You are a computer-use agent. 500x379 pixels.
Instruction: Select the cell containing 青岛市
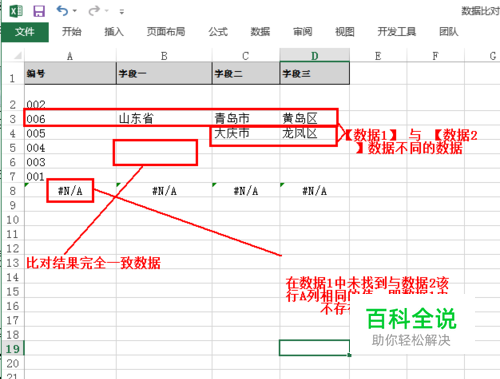246,119
